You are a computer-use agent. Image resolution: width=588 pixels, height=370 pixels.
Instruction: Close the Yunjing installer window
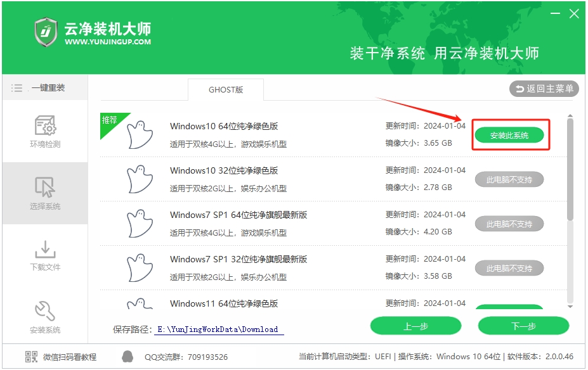(x=574, y=14)
